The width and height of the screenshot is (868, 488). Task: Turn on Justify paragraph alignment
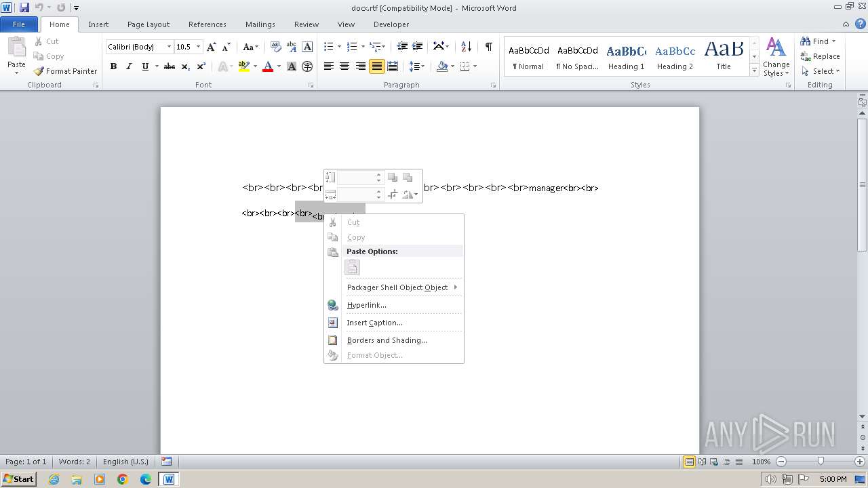[x=376, y=66]
